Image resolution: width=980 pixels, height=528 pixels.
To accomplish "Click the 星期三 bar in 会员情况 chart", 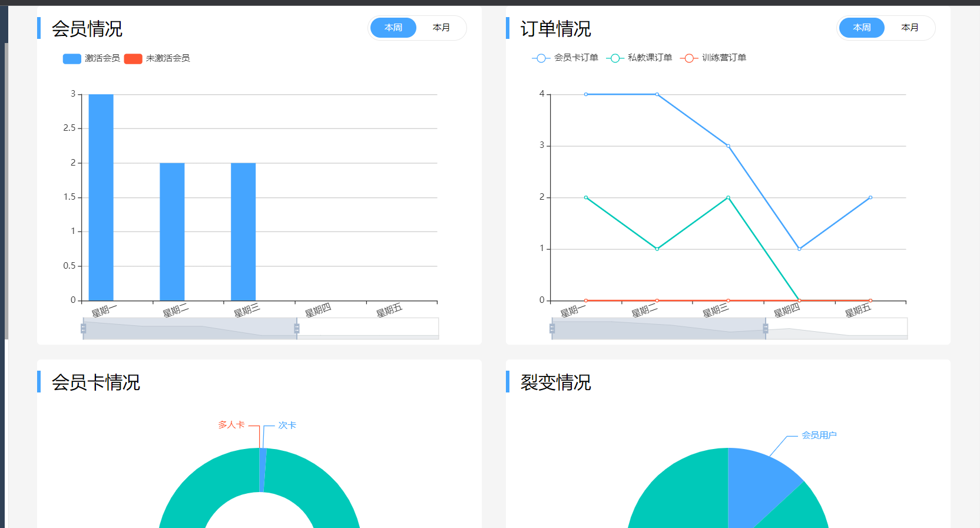I will tap(243, 232).
